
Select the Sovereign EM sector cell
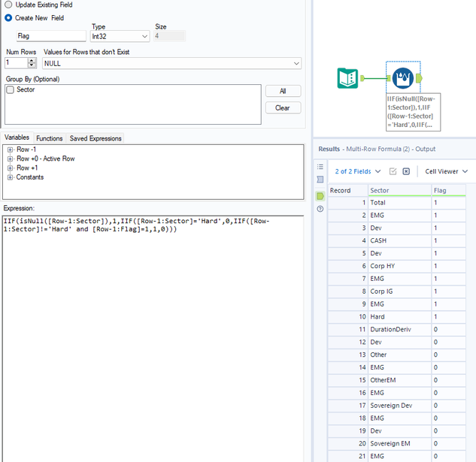click(399, 443)
